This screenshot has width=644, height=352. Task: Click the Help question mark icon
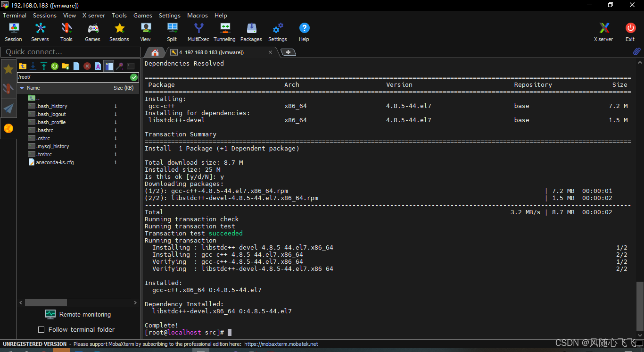[x=304, y=32]
